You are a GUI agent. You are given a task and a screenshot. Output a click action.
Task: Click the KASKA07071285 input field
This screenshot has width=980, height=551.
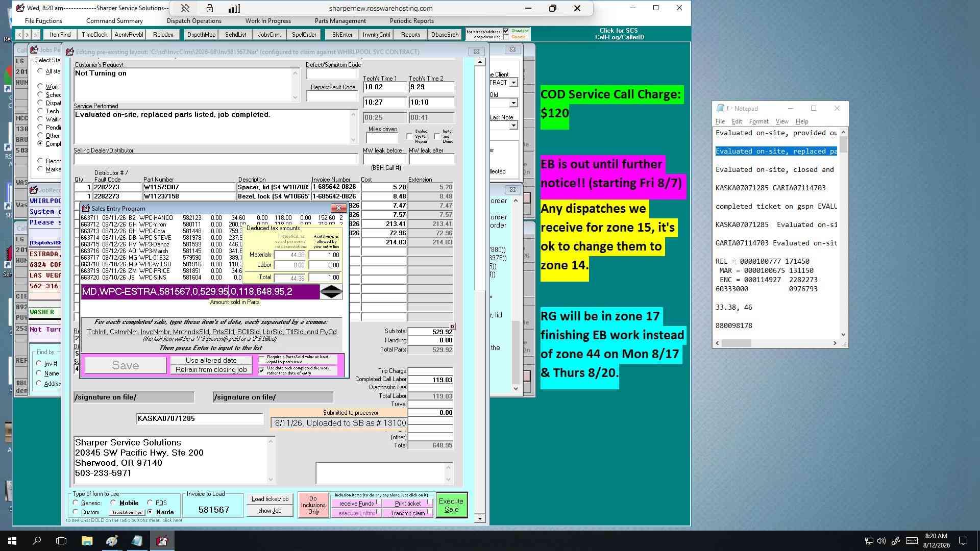(200, 418)
